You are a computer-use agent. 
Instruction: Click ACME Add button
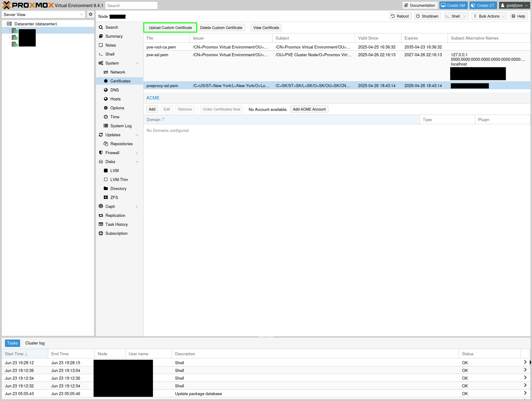point(152,109)
